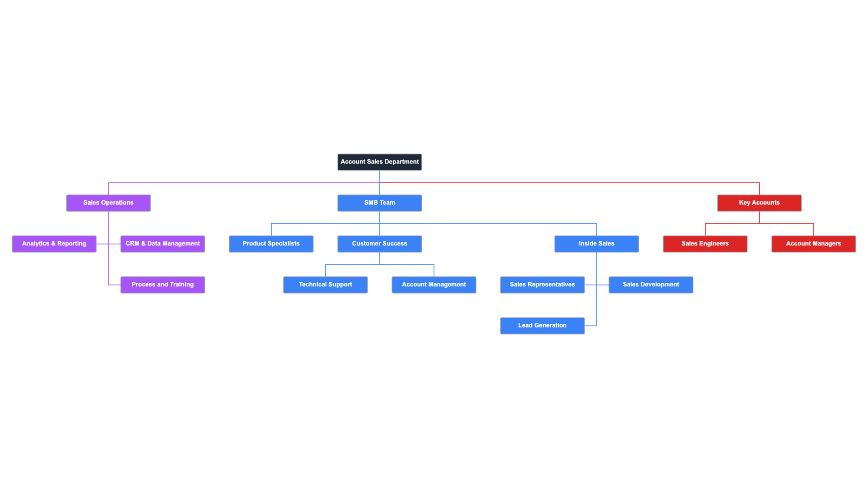Select the Account Managers node

pos(814,243)
